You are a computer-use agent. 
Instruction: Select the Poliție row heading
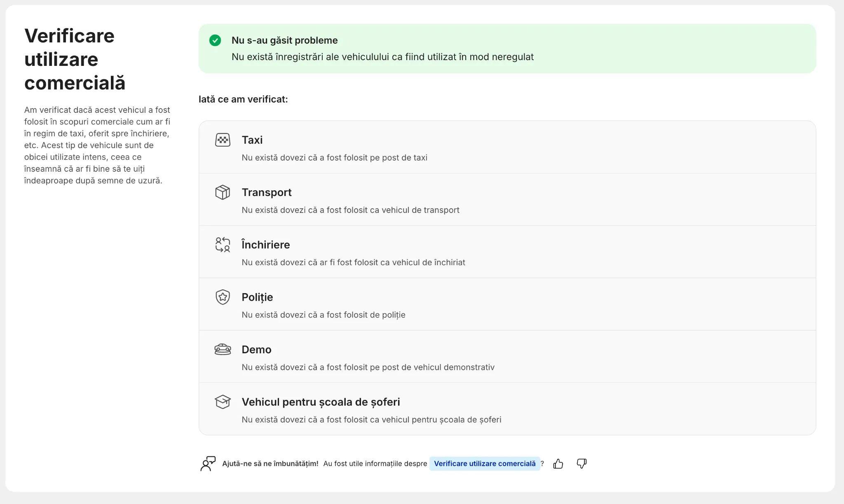[257, 297]
